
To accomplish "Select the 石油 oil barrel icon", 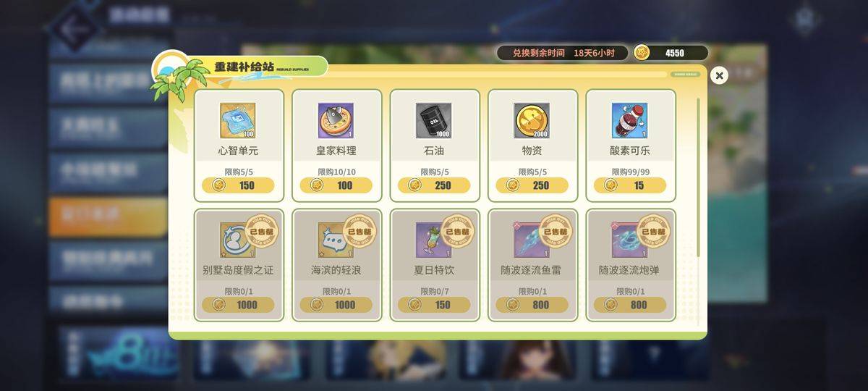I will coord(434,121).
